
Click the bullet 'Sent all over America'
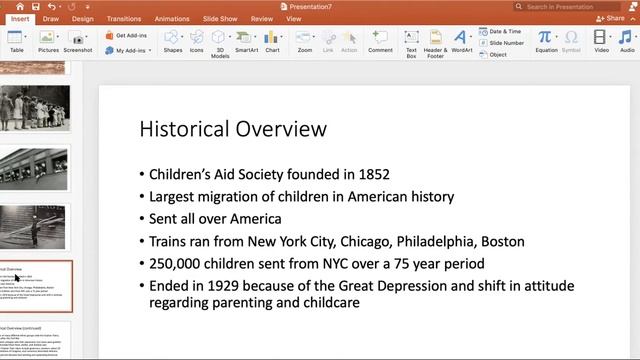[x=215, y=219]
